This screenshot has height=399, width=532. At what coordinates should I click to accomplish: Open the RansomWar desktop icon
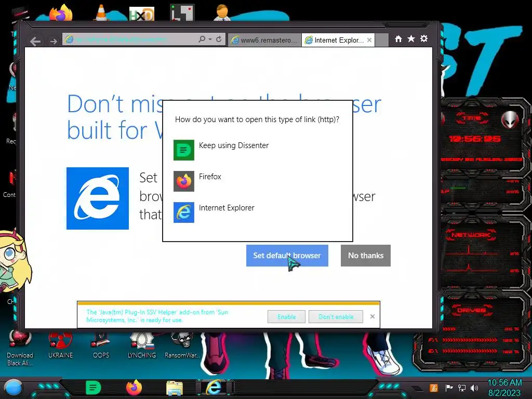182,346
